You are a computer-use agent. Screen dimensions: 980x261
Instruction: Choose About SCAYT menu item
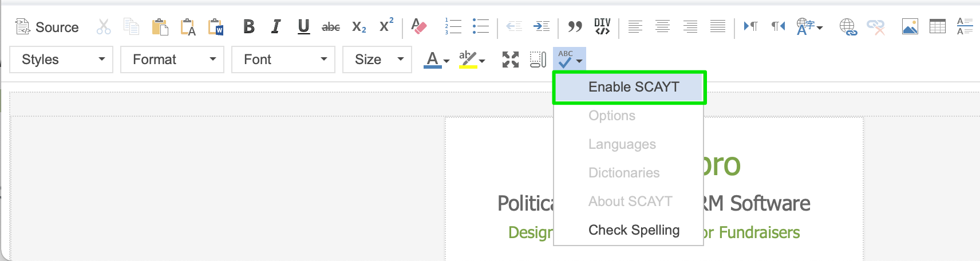629,201
